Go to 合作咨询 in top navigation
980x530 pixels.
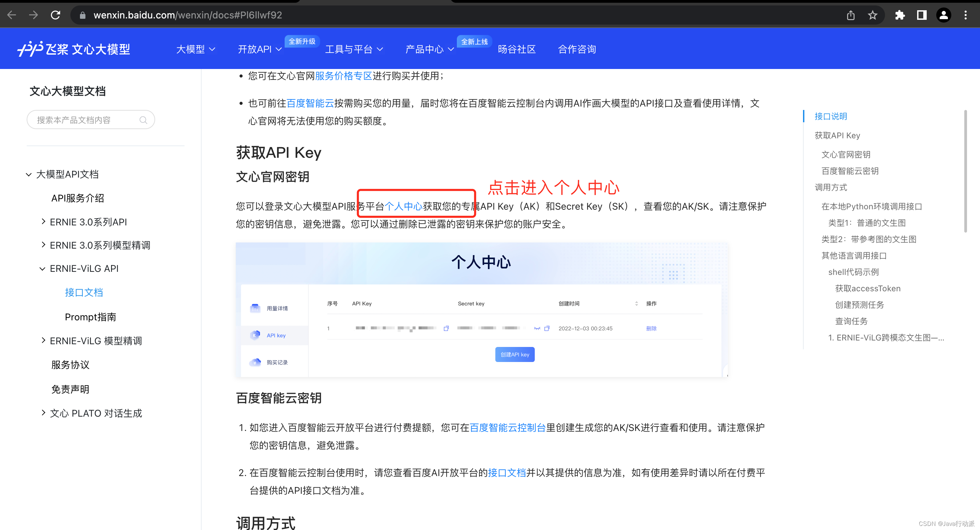click(x=577, y=49)
